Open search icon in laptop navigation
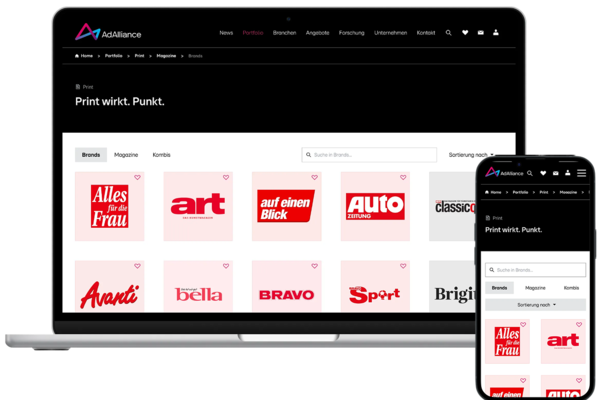 click(x=448, y=33)
